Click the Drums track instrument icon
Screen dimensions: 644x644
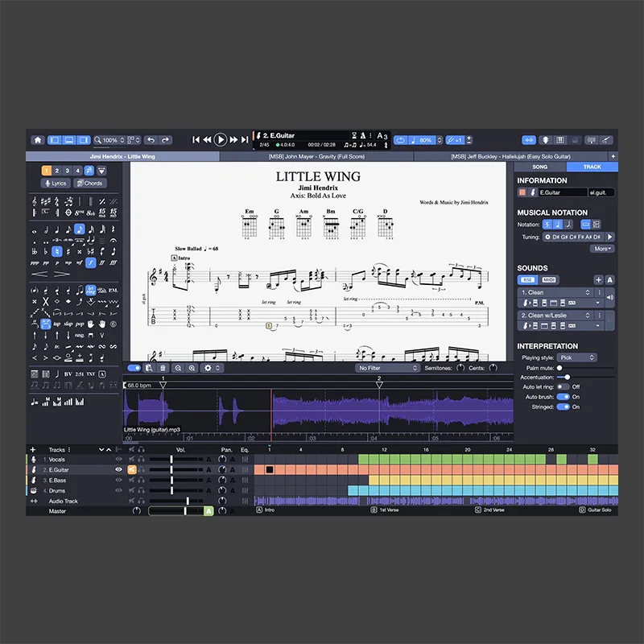coord(34,490)
